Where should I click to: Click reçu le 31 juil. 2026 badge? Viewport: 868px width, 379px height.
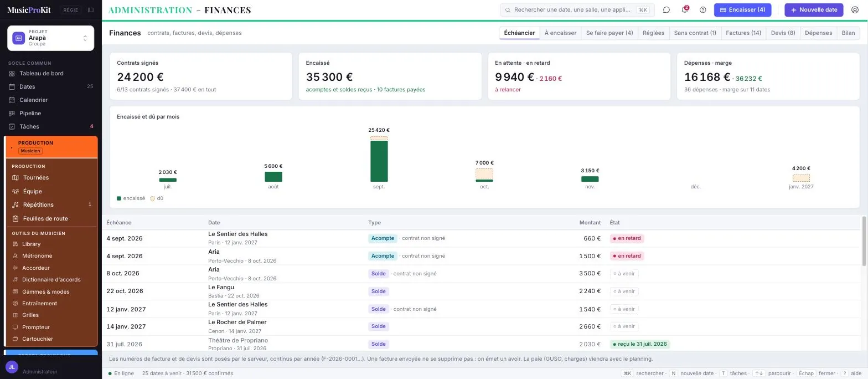[640, 344]
